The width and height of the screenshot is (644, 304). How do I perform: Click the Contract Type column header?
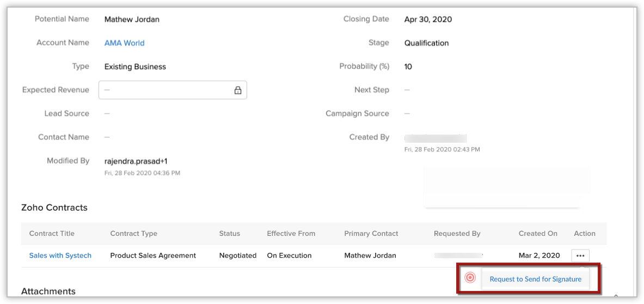tap(133, 234)
